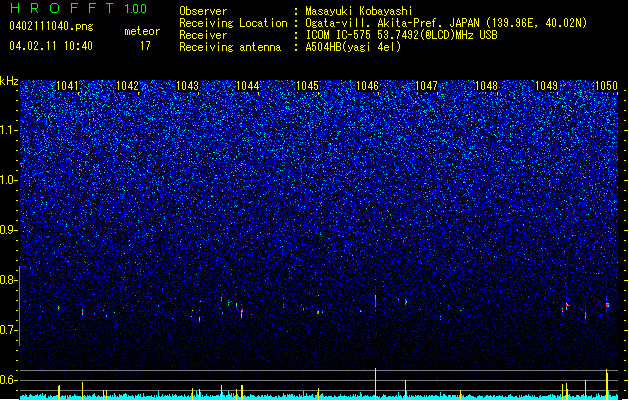Click the 1.1 kHz axis label

tap(9, 130)
